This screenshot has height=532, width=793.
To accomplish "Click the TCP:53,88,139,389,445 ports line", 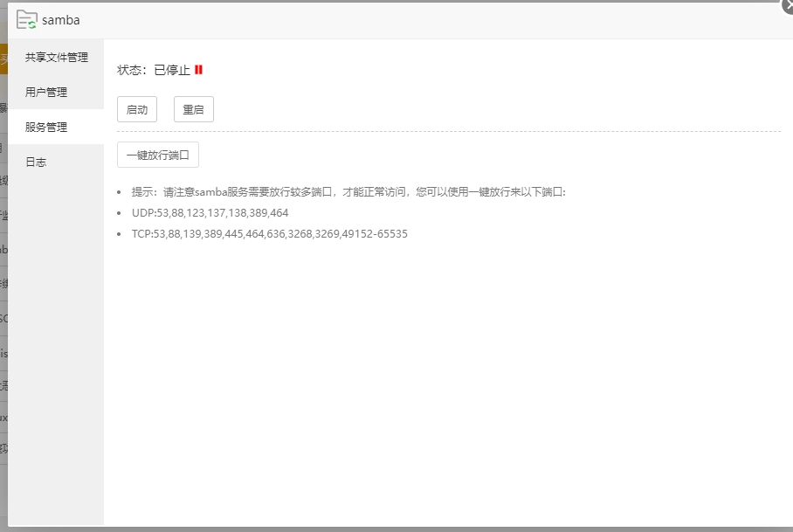I will click(x=270, y=233).
